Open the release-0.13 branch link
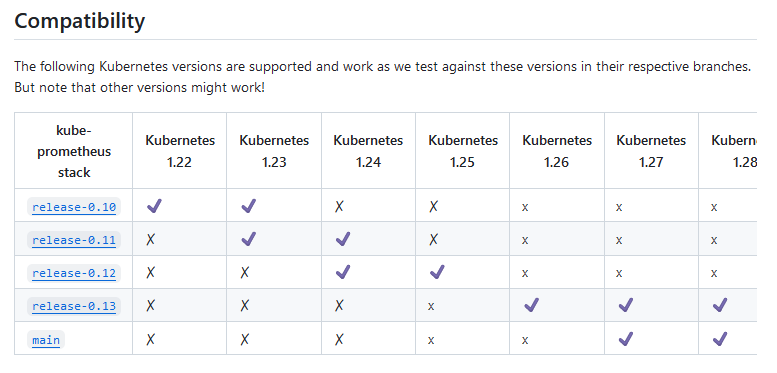Image resolution: width=777 pixels, height=373 pixels. coord(74,307)
